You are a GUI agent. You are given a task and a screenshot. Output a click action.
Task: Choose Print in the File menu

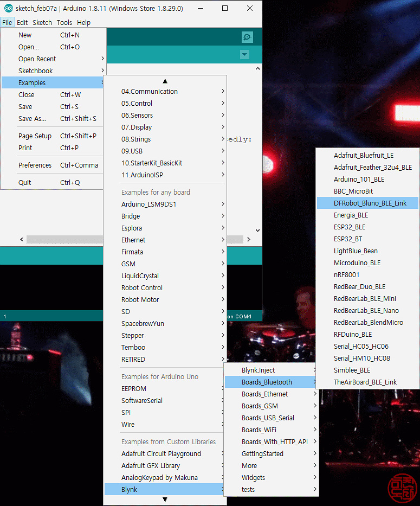tap(53, 148)
